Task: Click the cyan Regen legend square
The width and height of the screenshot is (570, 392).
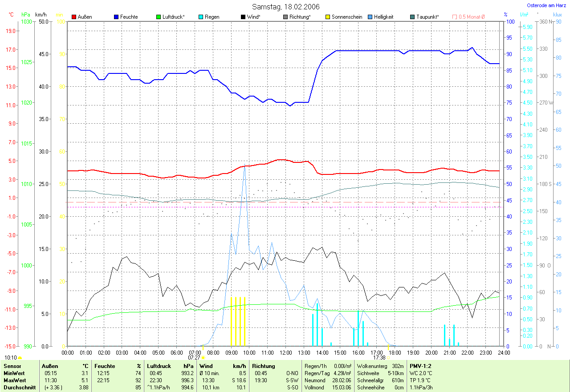Action: (201, 17)
